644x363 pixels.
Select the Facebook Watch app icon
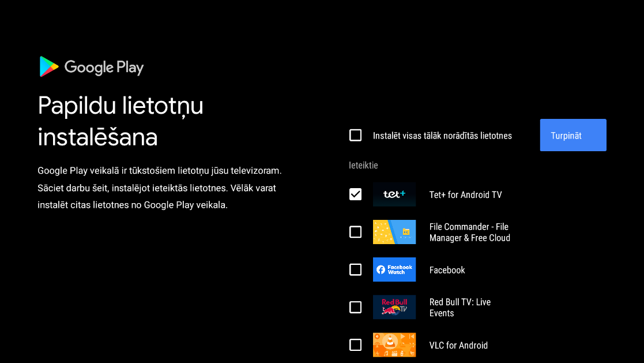394,270
